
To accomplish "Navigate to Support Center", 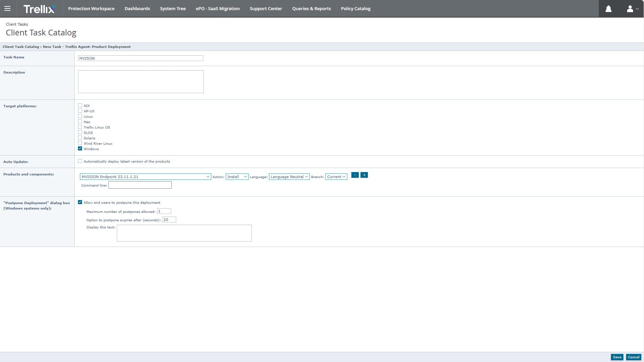I will click(x=266, y=8).
